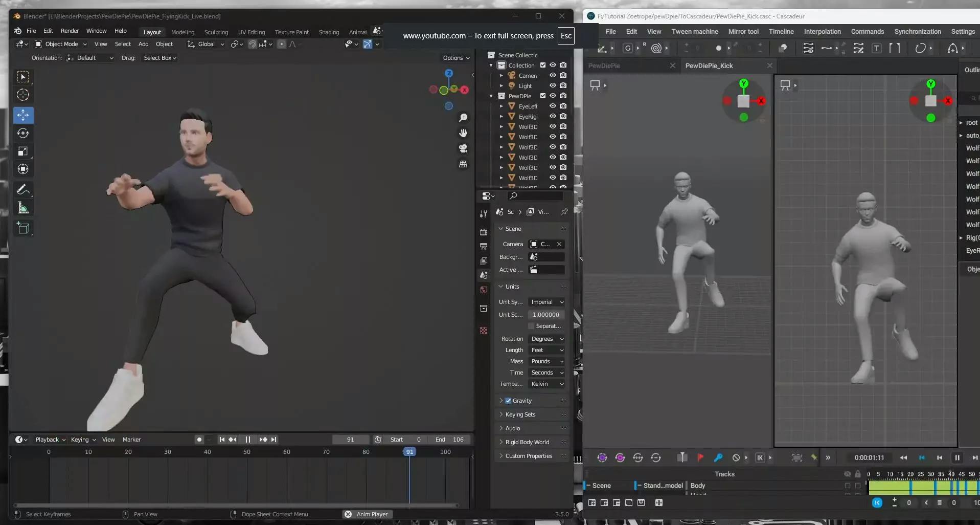Switch to Sculpting workspace tab

coord(216,32)
